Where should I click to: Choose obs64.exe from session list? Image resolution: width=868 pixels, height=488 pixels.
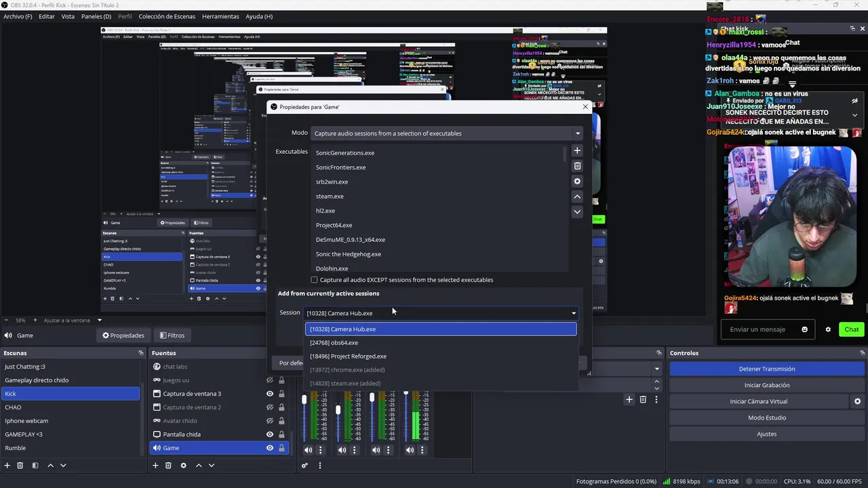pyautogui.click(x=441, y=343)
